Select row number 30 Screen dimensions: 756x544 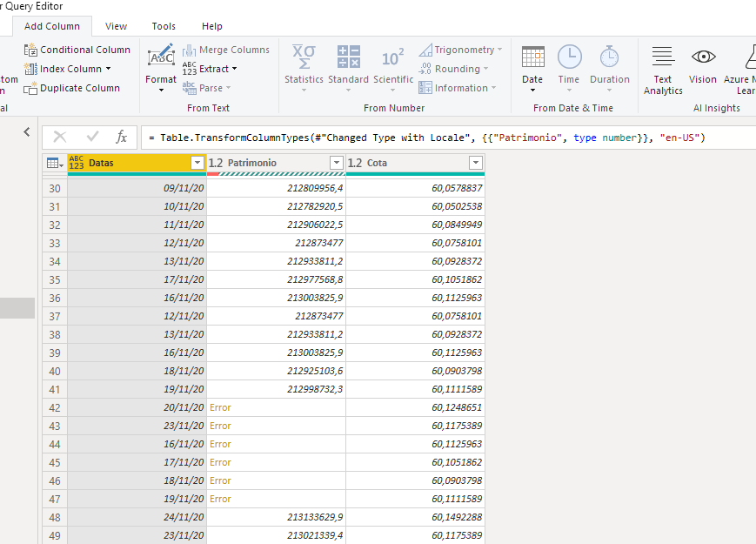[x=55, y=189]
